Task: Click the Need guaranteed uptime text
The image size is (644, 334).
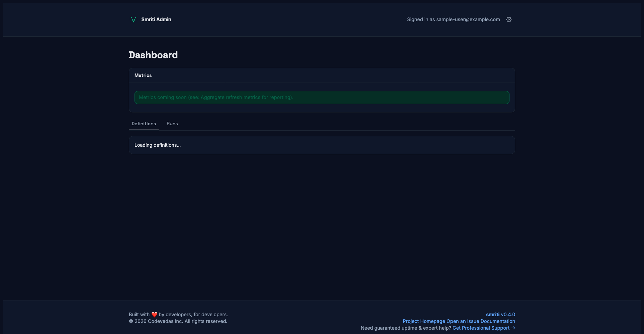Action: (406, 328)
